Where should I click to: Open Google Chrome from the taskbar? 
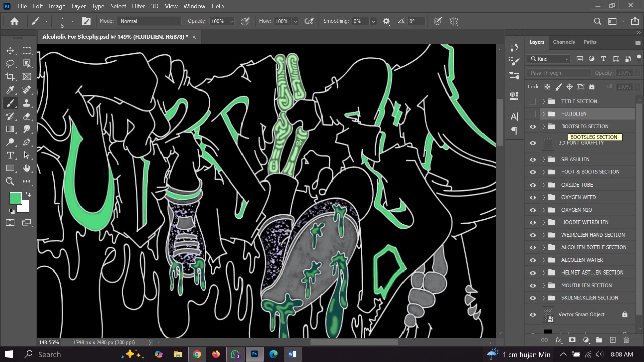(x=197, y=354)
